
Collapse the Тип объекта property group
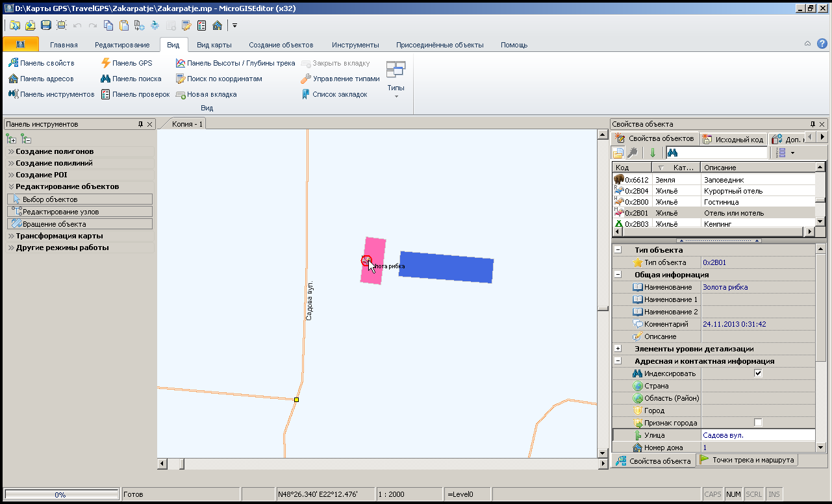(x=618, y=250)
